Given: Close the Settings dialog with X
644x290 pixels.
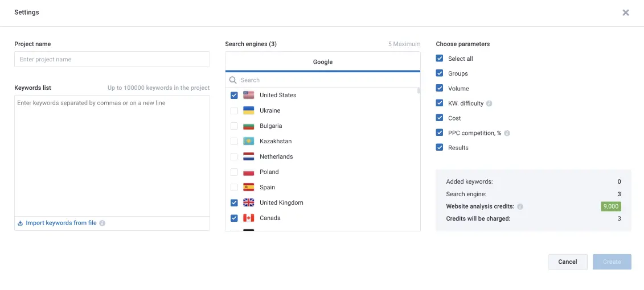Looking at the screenshot, I should pos(625,13).
